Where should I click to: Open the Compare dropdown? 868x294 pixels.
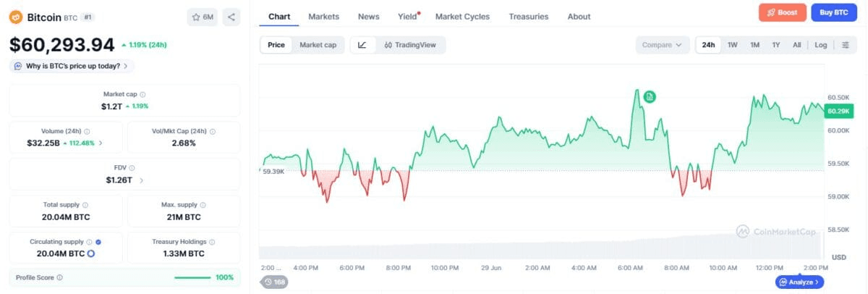pos(662,45)
